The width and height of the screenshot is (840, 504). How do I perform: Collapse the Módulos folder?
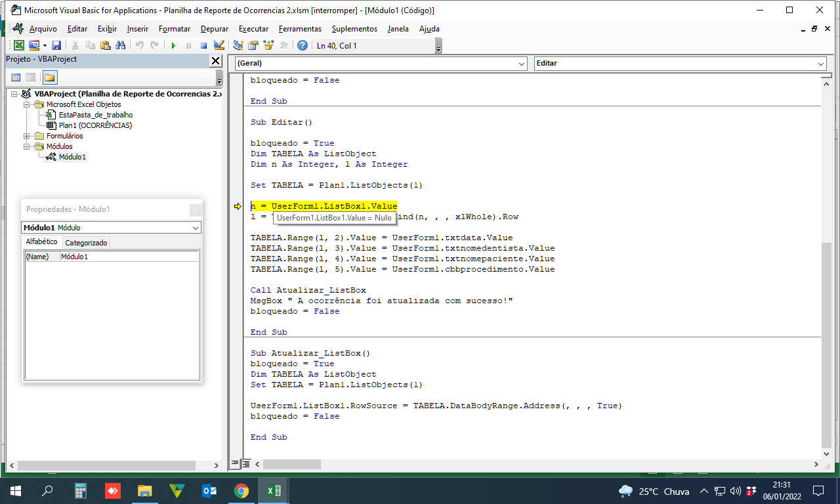tap(27, 146)
